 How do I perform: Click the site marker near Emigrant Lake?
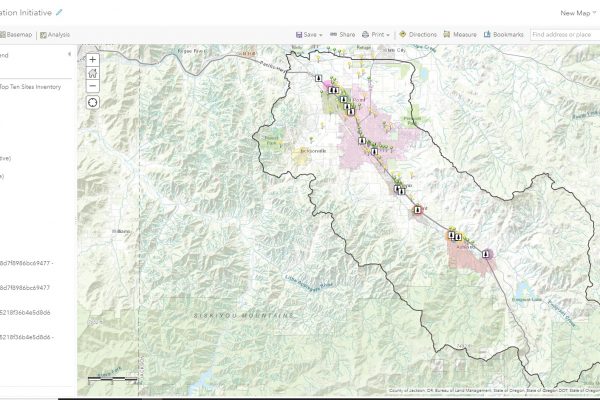coord(486,254)
